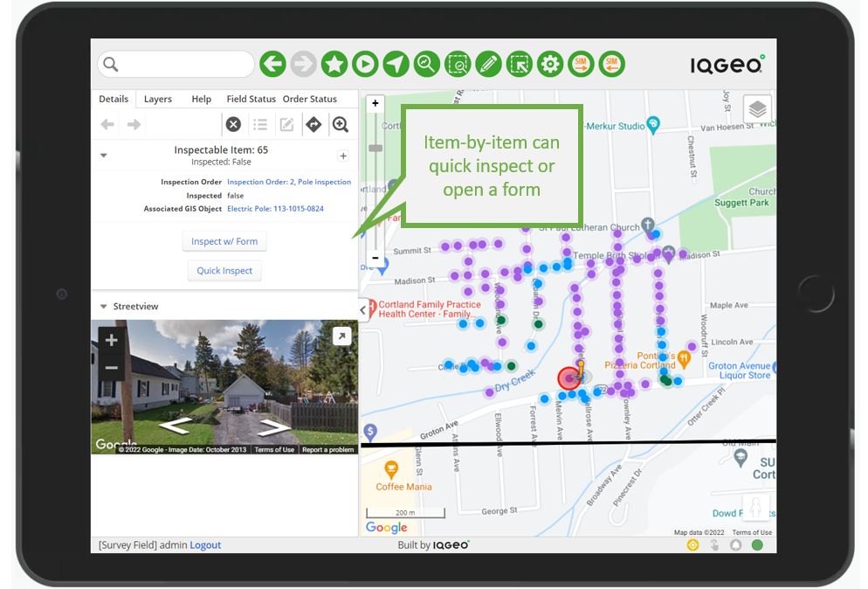Image resolution: width=868 pixels, height=589 pixels.
Task: Collapse the Inspectable Item 65 section
Action: [104, 156]
